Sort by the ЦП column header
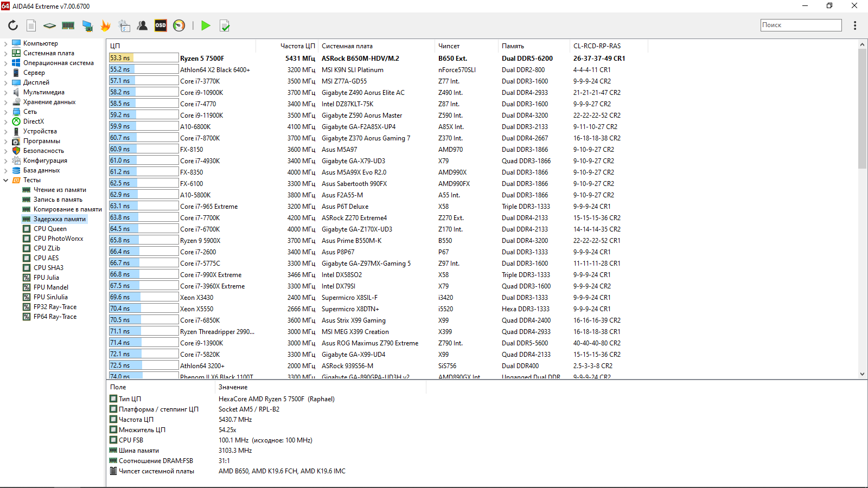Viewport: 868px width, 488px height. coord(181,46)
